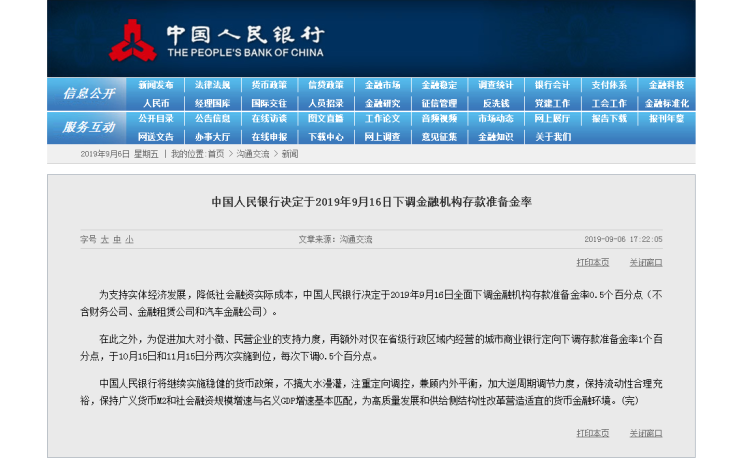This screenshot has height=464, width=740.
Task: Click the bottom 打印本页 link
Action: [x=593, y=433]
